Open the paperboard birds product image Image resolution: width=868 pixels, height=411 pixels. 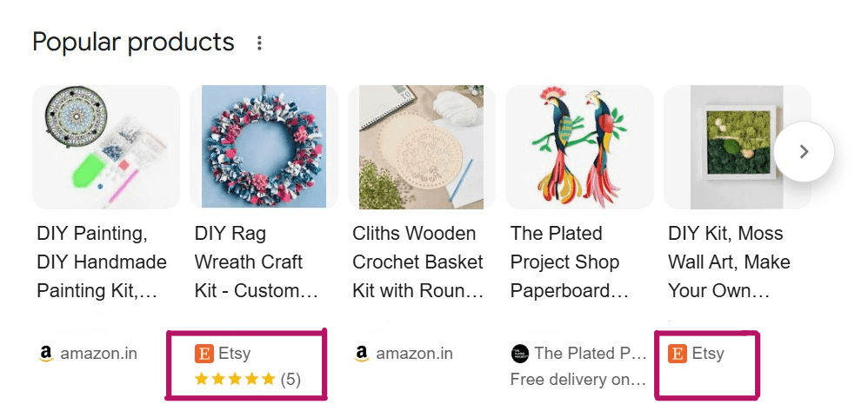tap(578, 147)
